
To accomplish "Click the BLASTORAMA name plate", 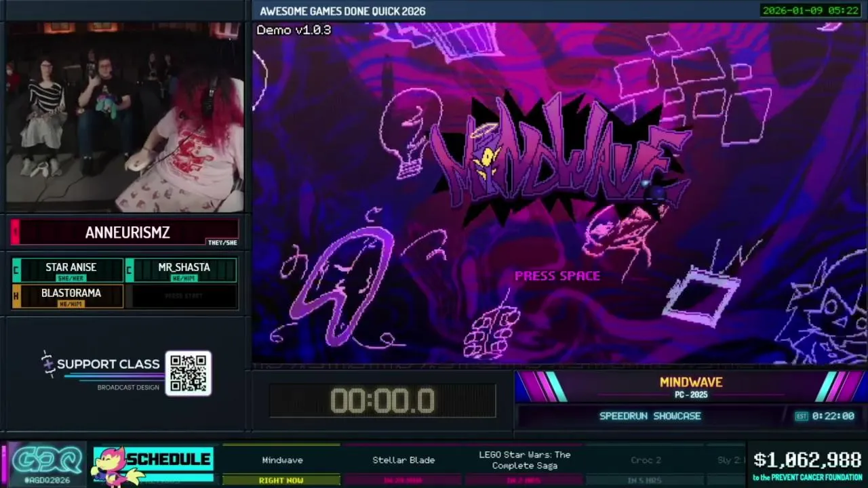I will (71, 296).
